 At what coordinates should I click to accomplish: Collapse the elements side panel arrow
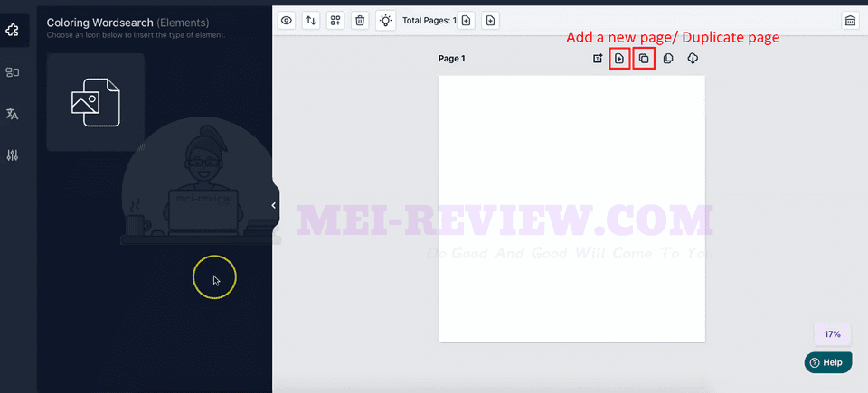274,205
